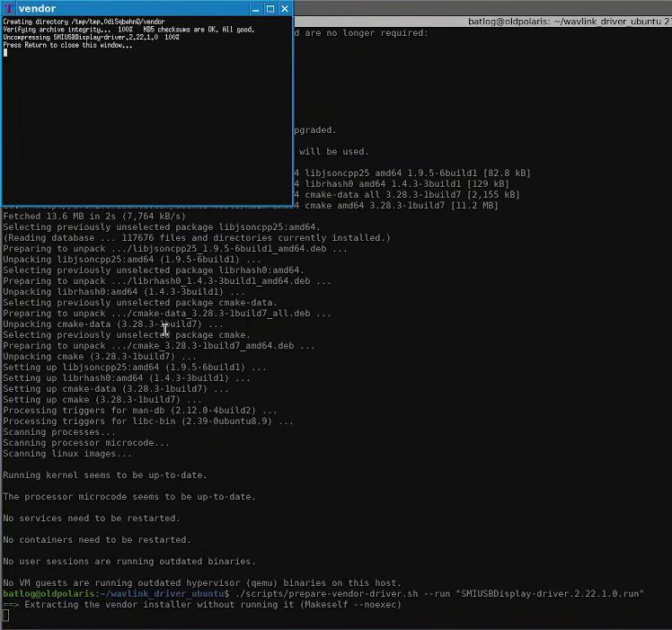Viewport: 672px width, 630px height.
Task: Click the 'Press Return to close this window' line
Action: tap(67, 45)
